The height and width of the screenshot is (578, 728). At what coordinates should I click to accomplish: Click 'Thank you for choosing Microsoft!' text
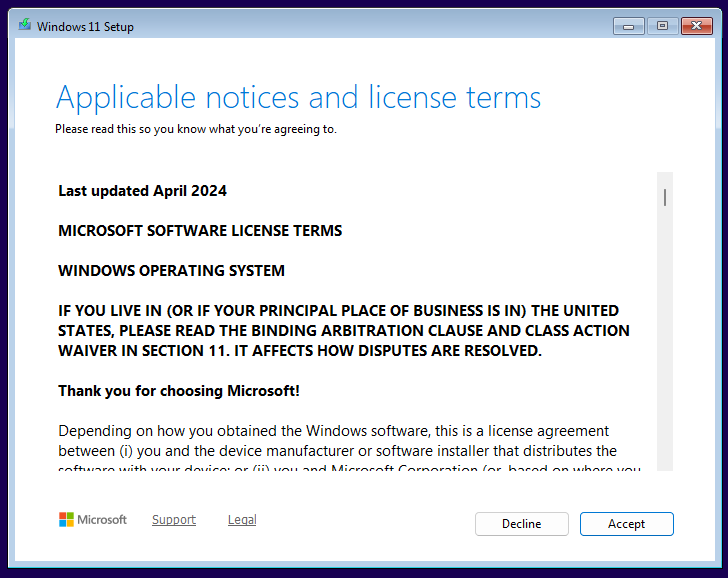pyautogui.click(x=179, y=391)
